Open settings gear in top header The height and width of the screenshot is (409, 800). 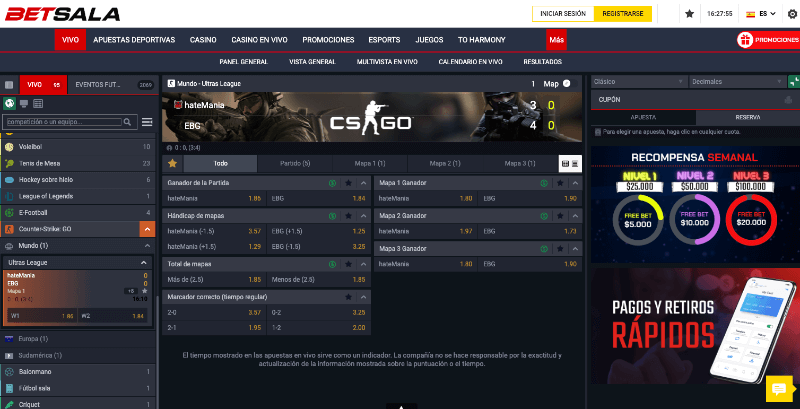[x=792, y=14]
